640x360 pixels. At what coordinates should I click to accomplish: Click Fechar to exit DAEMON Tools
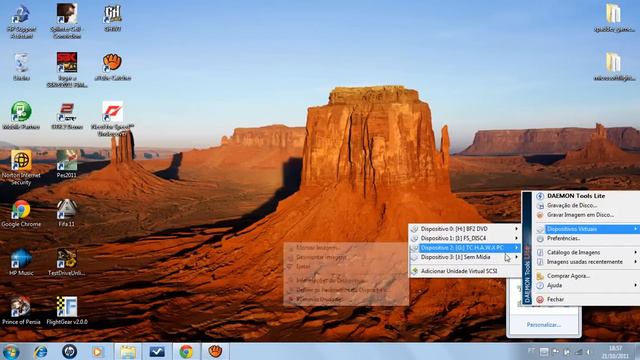(x=555, y=299)
